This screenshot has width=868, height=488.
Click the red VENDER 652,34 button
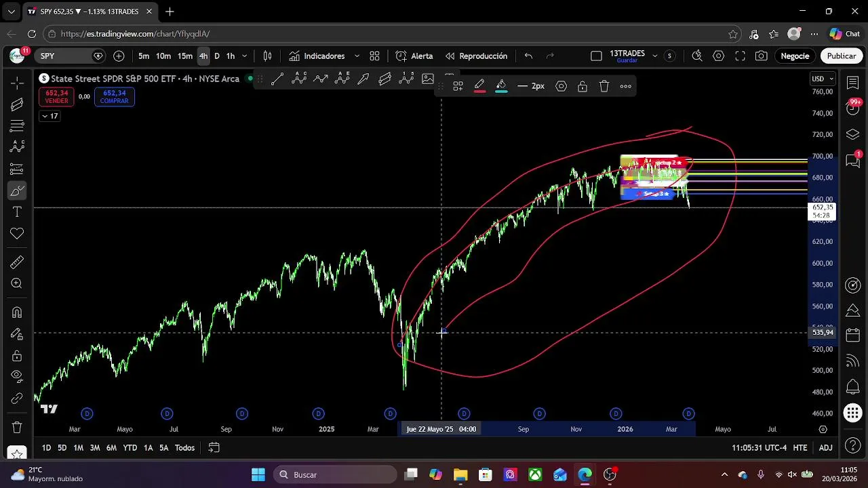click(56, 97)
